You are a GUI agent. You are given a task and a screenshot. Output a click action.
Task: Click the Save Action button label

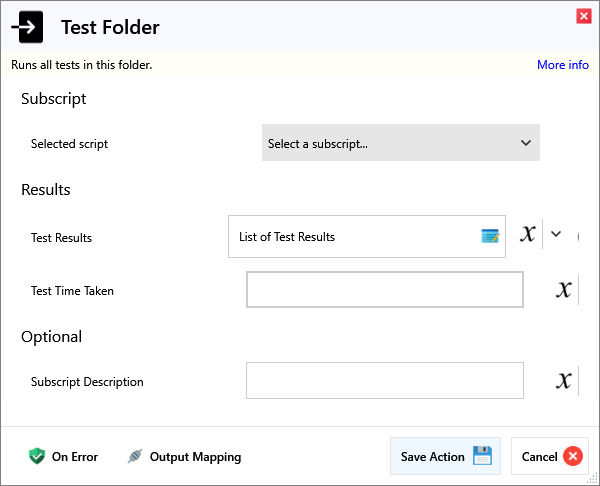point(432,457)
